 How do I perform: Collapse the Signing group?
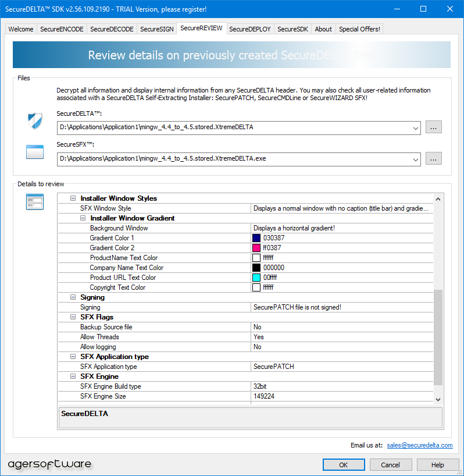pyautogui.click(x=73, y=297)
